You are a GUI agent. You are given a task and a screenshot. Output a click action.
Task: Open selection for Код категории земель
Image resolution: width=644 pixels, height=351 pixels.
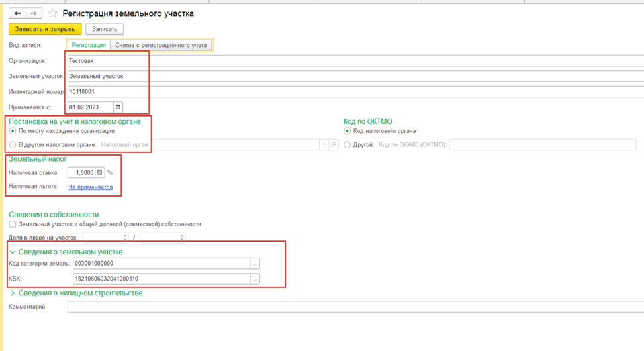coord(255,264)
